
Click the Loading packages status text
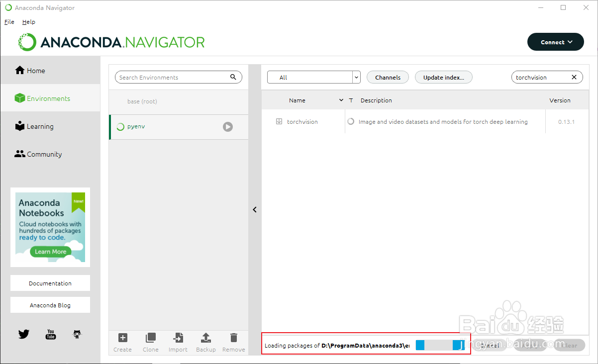(337, 345)
